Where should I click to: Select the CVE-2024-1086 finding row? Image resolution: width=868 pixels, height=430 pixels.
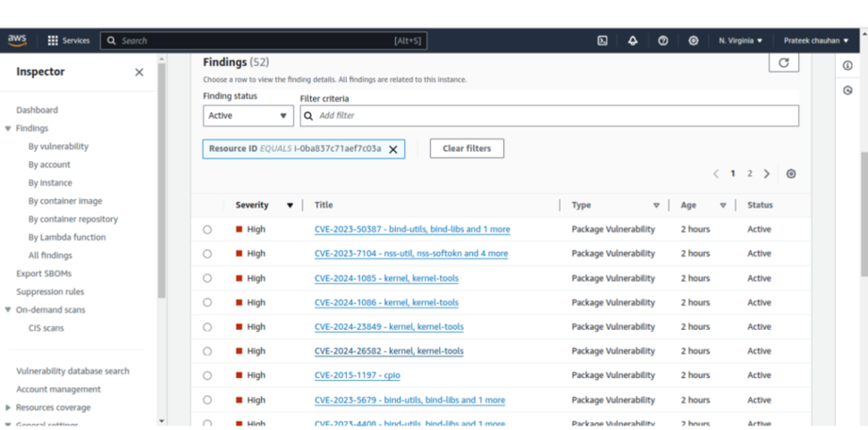(x=207, y=303)
